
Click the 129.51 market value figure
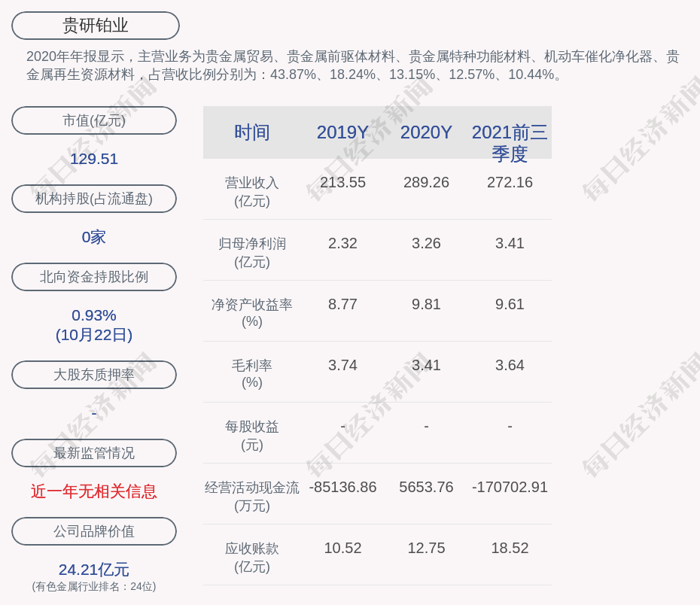click(x=94, y=159)
